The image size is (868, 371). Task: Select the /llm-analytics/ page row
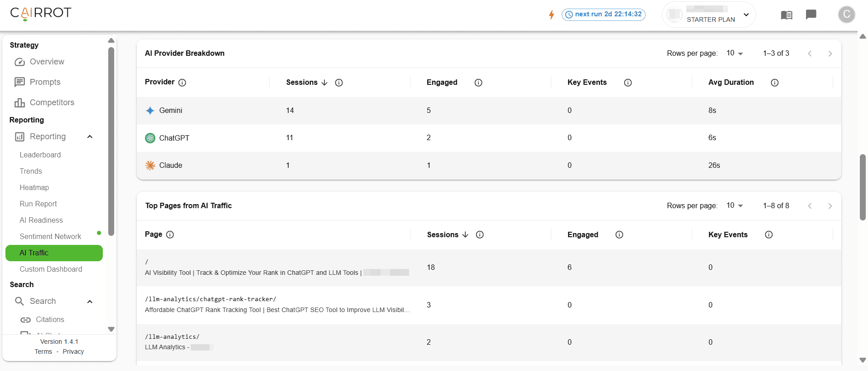pos(489,342)
